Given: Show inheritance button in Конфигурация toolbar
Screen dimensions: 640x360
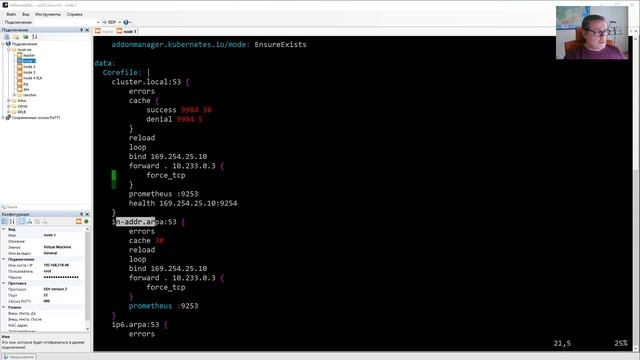Looking at the screenshot, I should click(x=29, y=221).
